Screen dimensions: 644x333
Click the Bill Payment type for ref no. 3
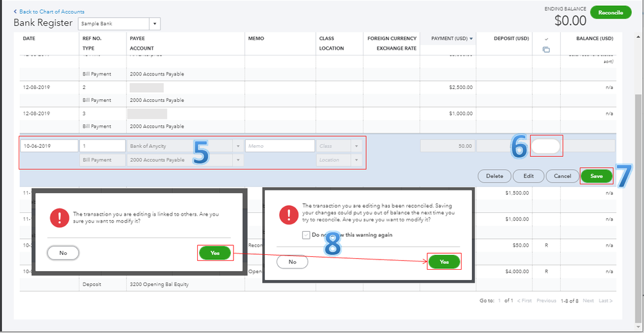95,126
